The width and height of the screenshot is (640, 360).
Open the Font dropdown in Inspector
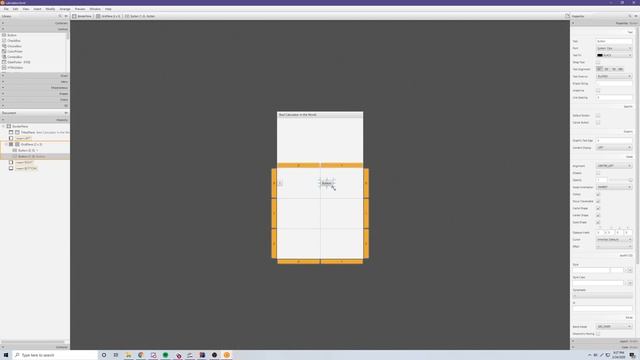[x=613, y=48]
